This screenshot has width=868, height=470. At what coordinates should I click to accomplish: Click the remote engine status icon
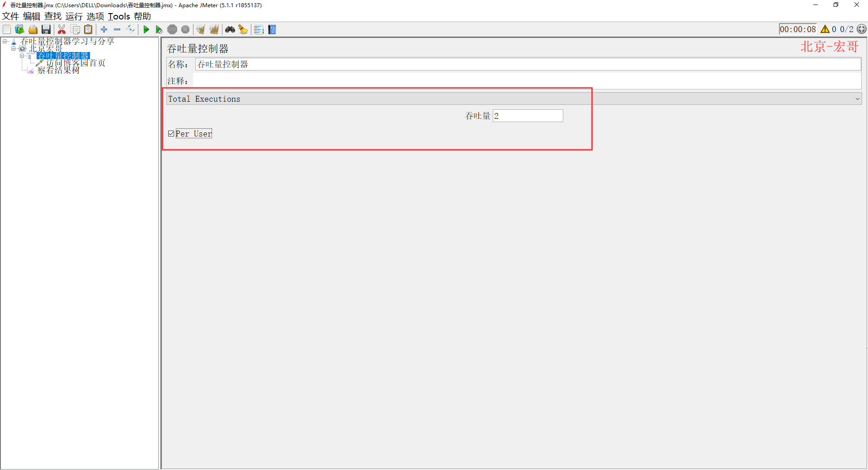pos(862,29)
